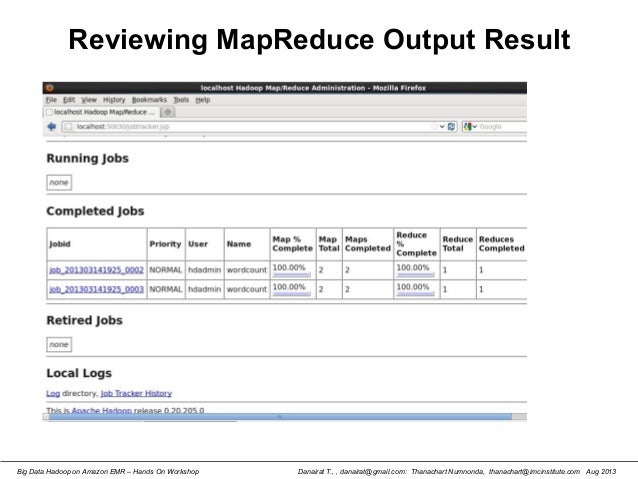Click Map progress bar for job 0002
The image size is (638, 479).
click(292, 275)
